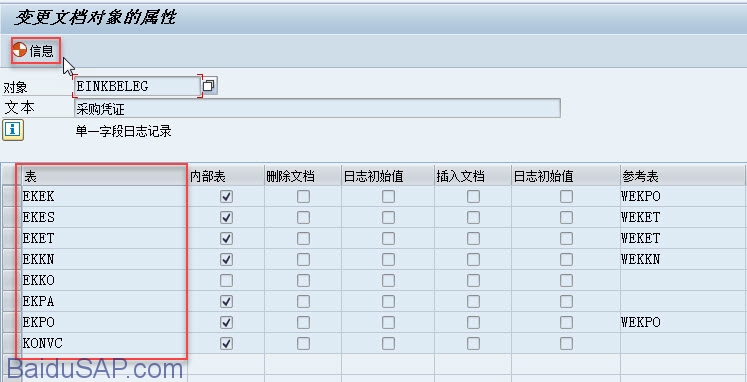
Task: Tick 插入文档 for the EKKO row
Action: point(473,280)
